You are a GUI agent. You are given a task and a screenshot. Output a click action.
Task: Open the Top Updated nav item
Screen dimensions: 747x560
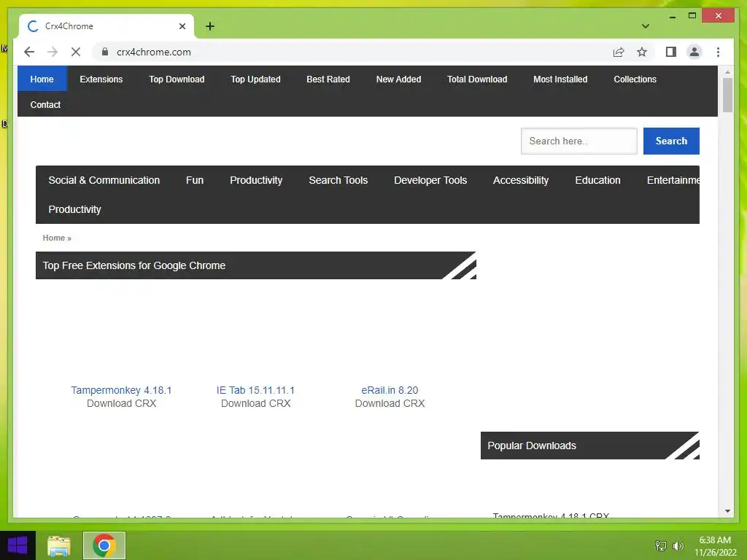pos(255,79)
